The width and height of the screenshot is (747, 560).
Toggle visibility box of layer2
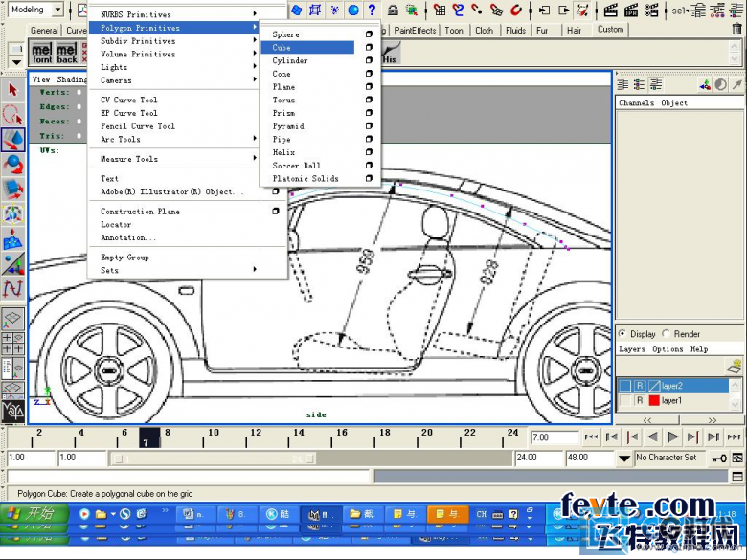(x=625, y=386)
